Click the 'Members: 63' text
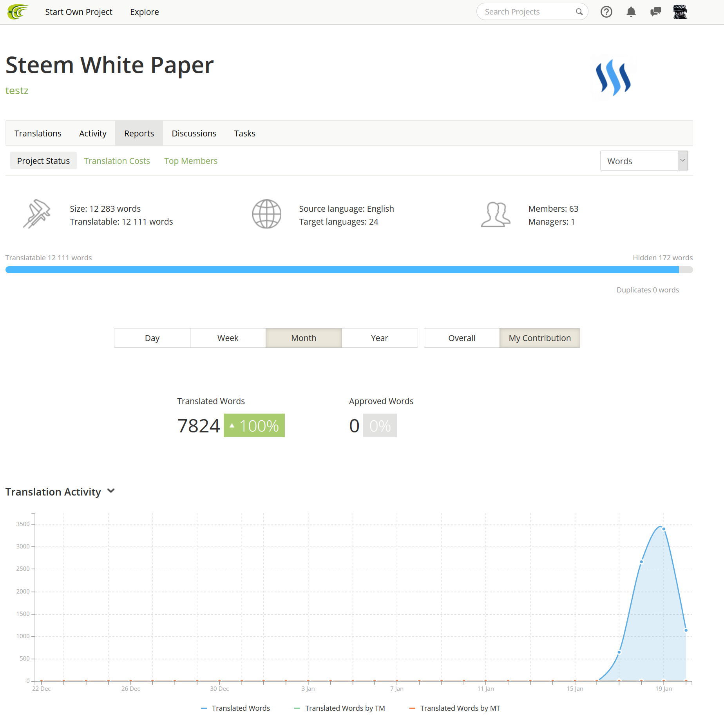 (553, 209)
